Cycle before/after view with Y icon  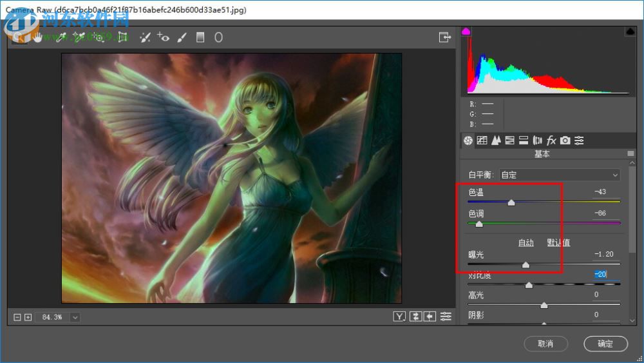(399, 316)
